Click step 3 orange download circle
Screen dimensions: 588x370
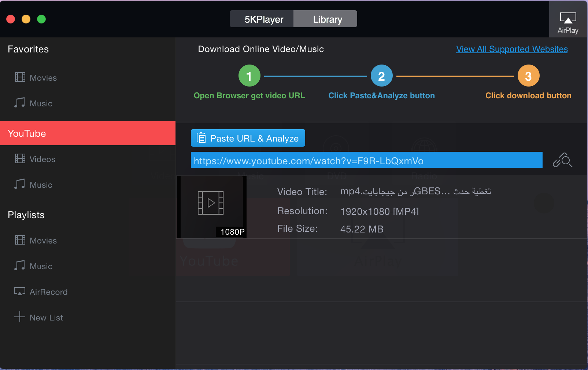coord(528,76)
